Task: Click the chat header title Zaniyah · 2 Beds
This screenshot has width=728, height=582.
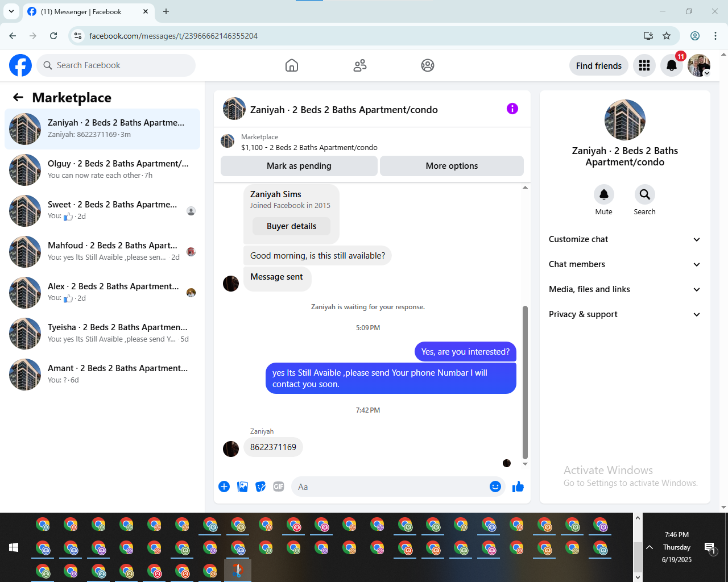Action: (344, 110)
